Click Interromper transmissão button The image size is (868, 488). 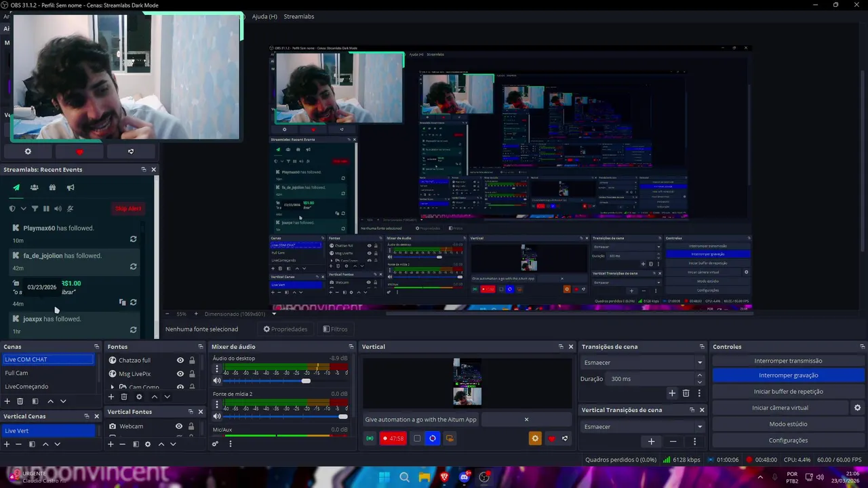788,361
